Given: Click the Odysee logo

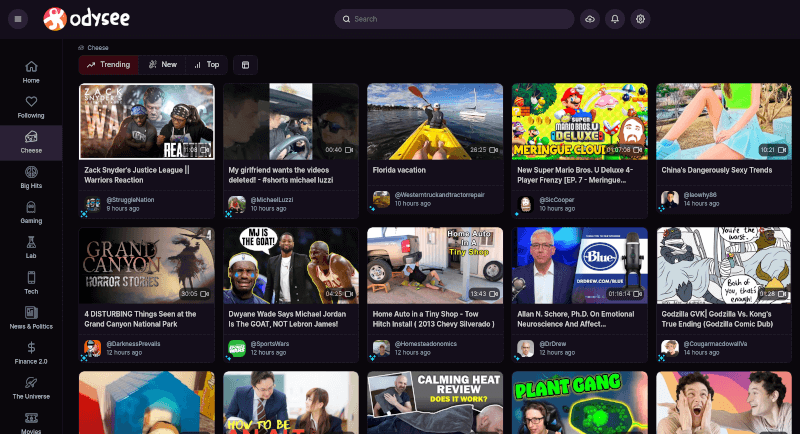Looking at the screenshot, I should coord(86,19).
